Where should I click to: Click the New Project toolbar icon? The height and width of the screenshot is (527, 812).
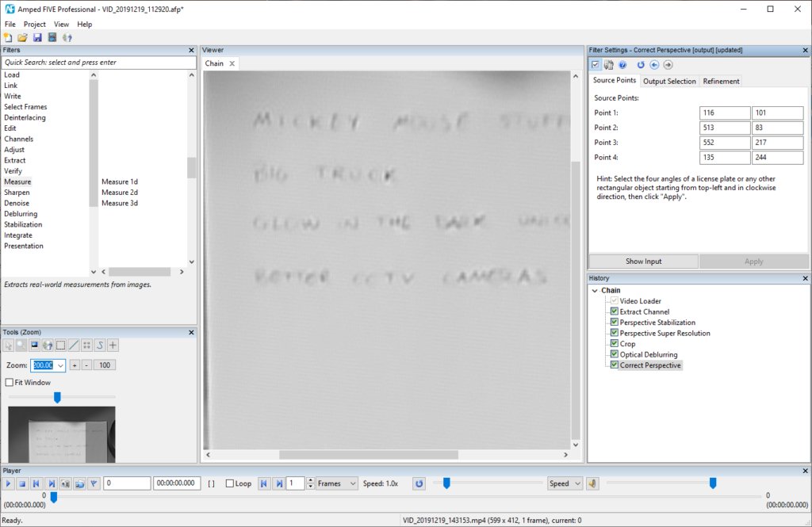[x=8, y=37]
